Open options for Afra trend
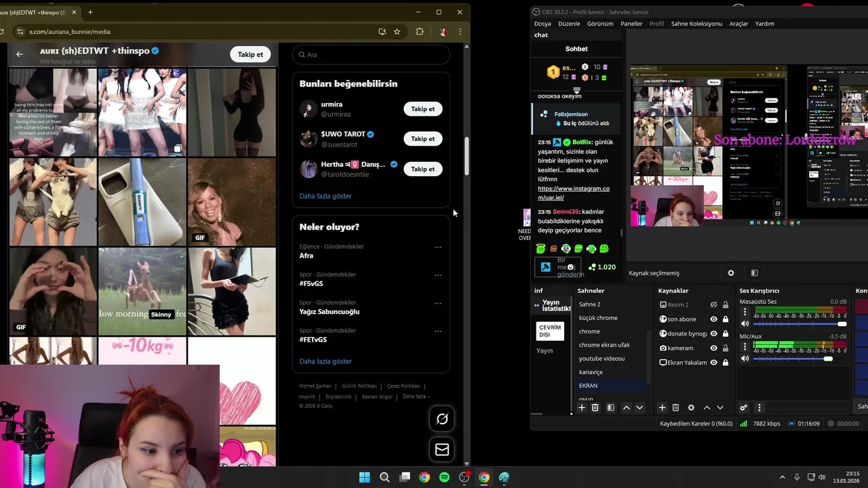The height and width of the screenshot is (488, 868). [438, 247]
